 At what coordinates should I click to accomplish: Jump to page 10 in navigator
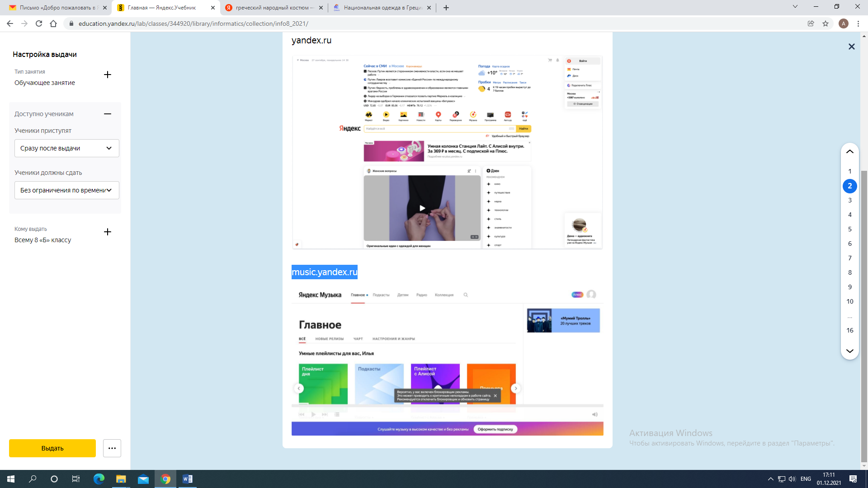click(850, 301)
